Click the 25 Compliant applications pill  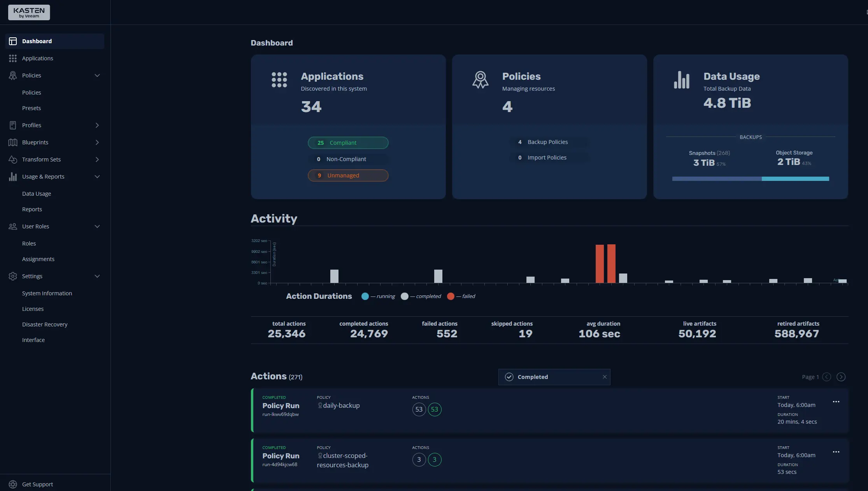click(x=348, y=143)
